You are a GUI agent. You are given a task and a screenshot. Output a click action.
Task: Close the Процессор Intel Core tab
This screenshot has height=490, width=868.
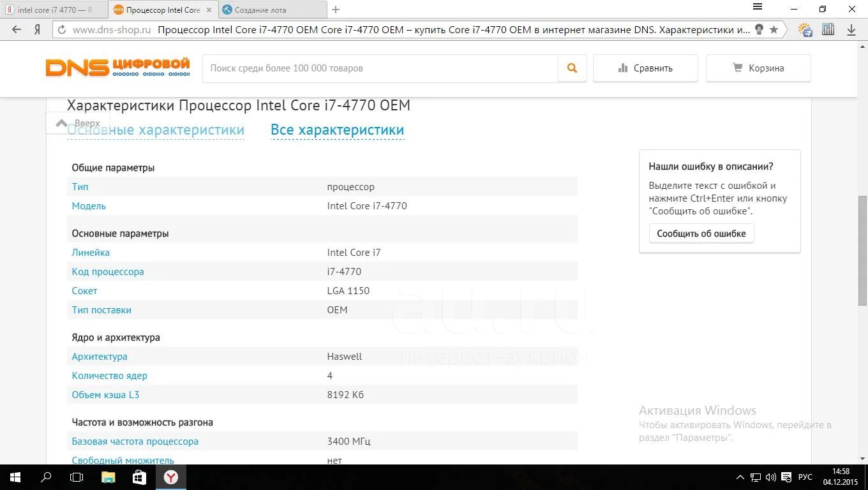(209, 10)
